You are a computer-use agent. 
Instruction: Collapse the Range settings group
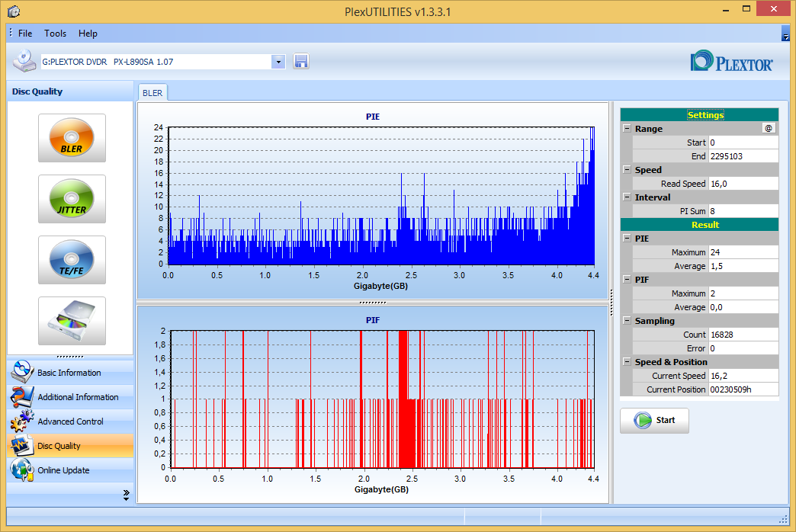pyautogui.click(x=627, y=129)
